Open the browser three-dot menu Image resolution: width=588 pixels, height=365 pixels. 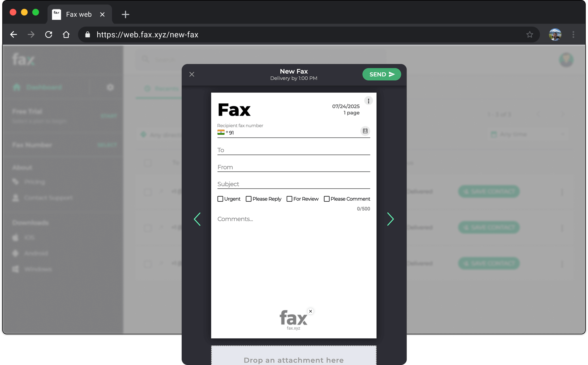click(573, 35)
